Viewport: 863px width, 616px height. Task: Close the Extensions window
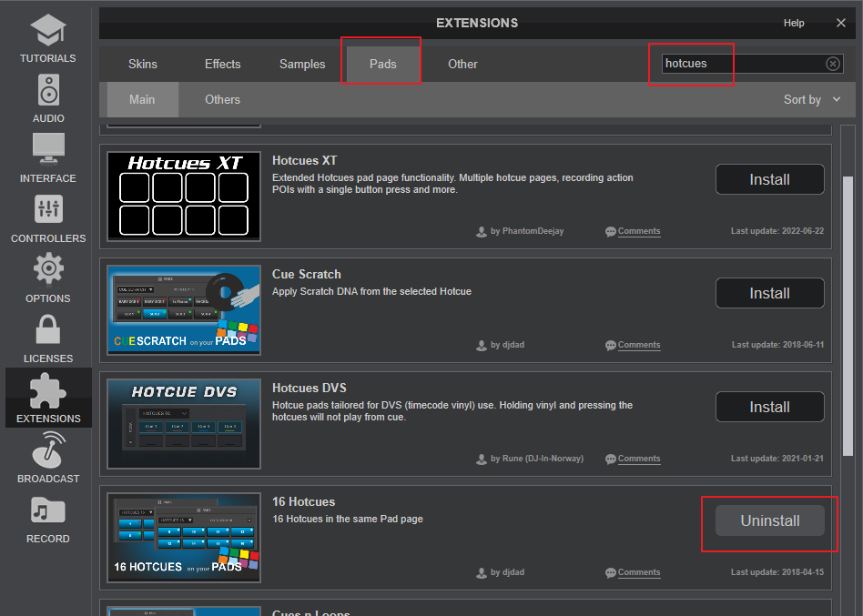tap(840, 23)
